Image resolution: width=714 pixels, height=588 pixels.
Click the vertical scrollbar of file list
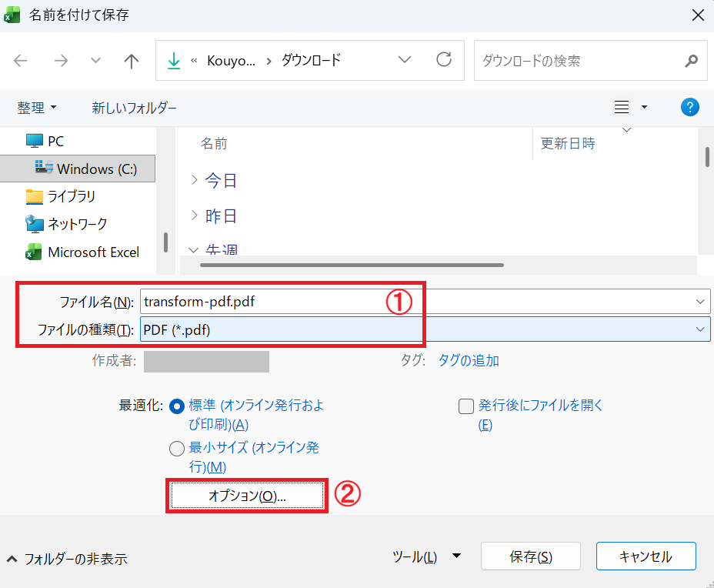coord(707,157)
